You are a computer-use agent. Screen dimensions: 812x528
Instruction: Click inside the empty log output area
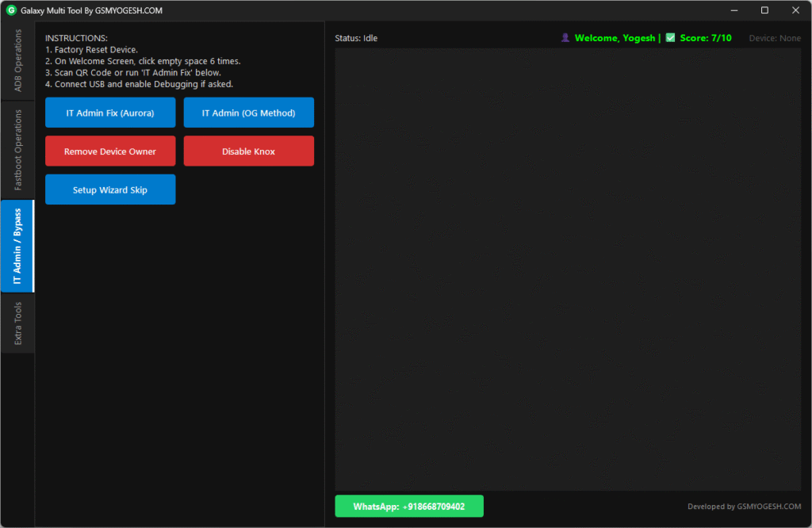pos(568,270)
